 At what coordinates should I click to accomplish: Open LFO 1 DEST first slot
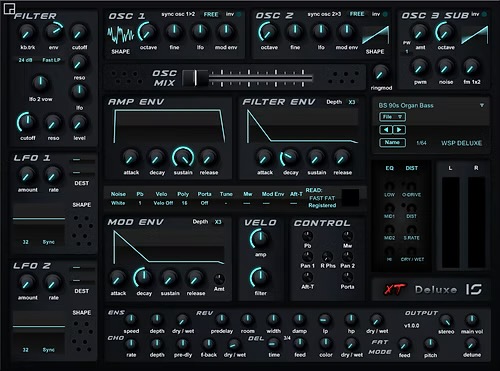click(x=83, y=160)
